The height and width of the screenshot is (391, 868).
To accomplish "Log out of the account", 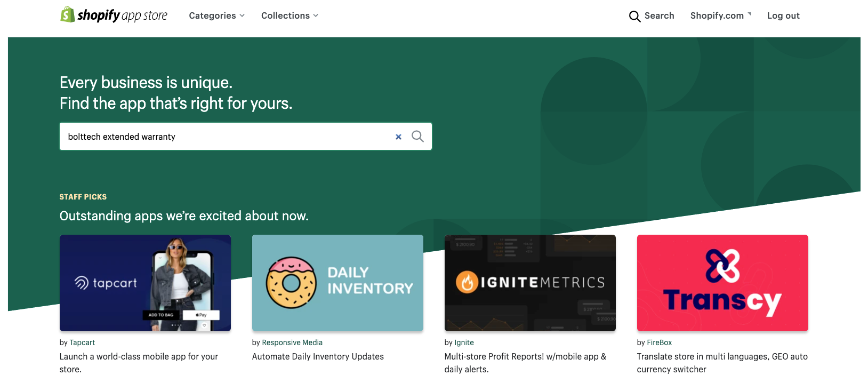I will 783,16.
